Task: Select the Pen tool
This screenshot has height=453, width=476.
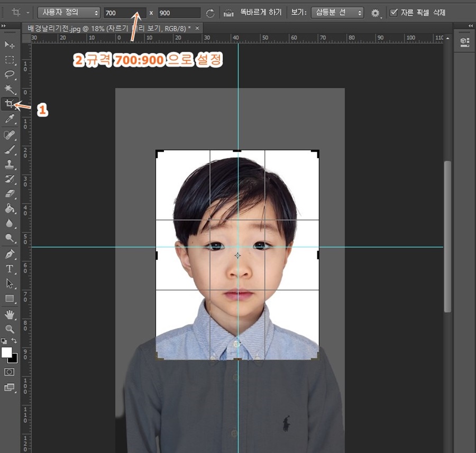Action: pos(10,254)
